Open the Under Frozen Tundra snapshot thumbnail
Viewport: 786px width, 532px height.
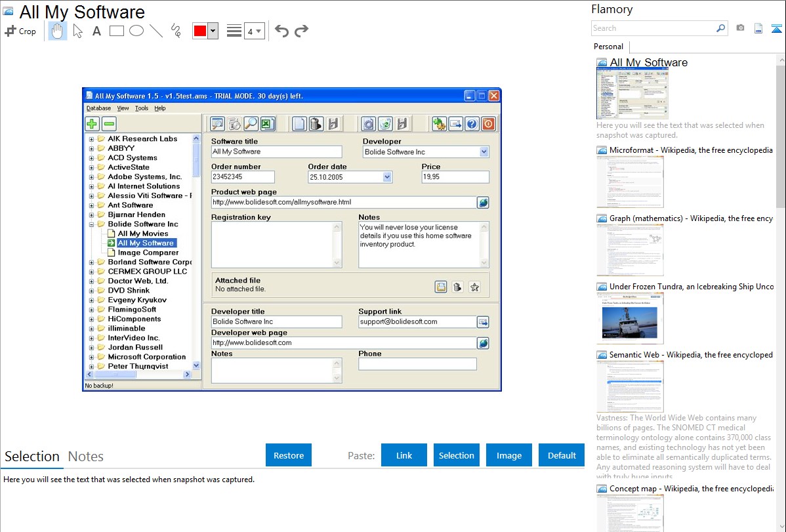tap(630, 319)
